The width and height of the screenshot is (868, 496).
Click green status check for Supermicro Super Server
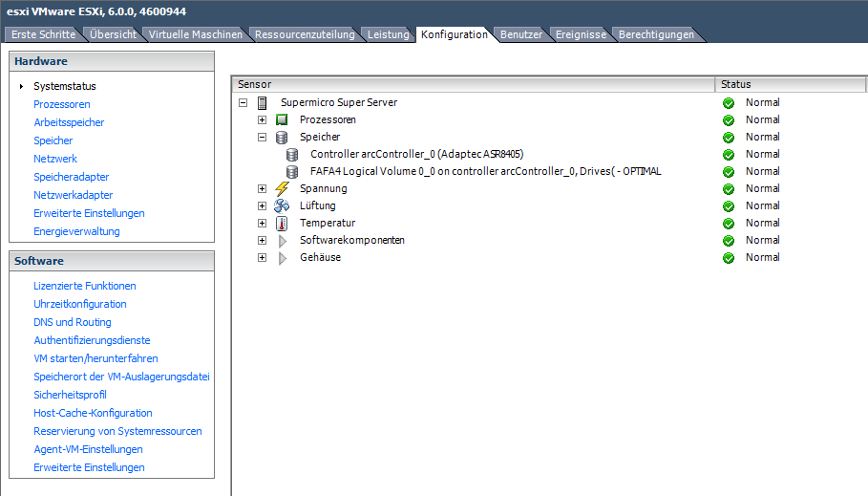[x=729, y=103]
